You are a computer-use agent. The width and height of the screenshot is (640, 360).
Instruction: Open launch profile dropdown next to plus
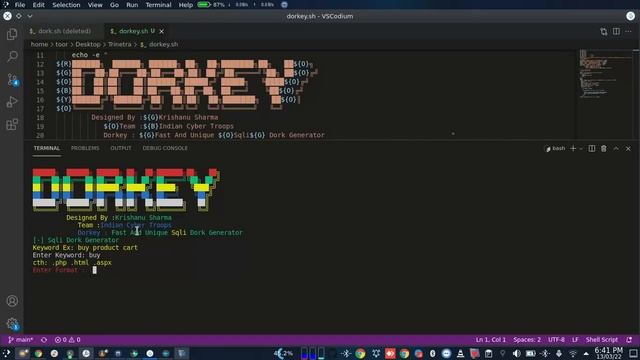pos(581,149)
